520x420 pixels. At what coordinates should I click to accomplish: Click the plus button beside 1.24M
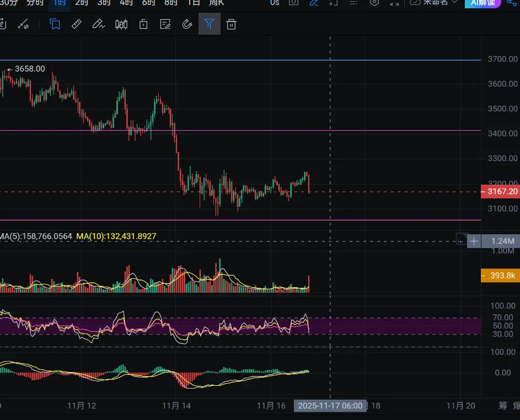coord(474,241)
